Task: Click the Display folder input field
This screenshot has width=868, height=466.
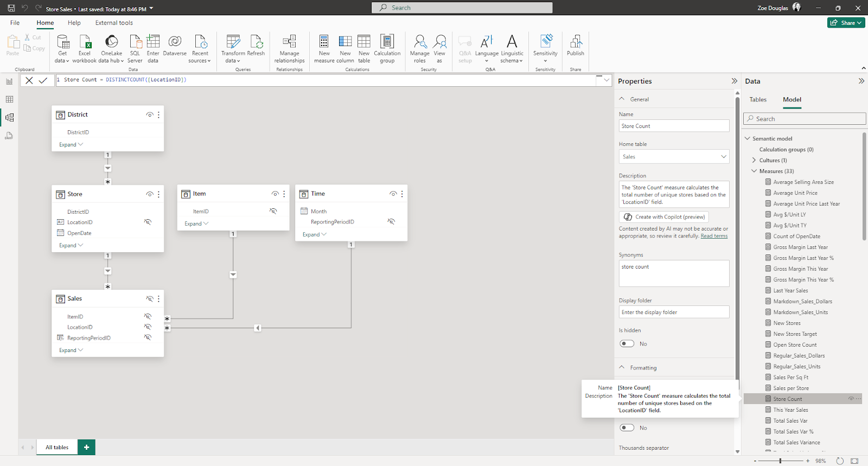Action: tap(674, 312)
